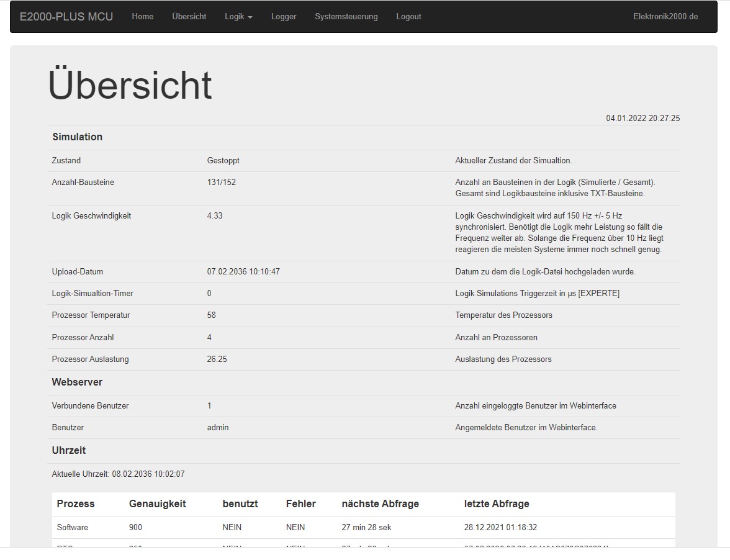Click the Anzahl-Bausteine value 131/152
Screen dimensions: 730x560
point(221,183)
